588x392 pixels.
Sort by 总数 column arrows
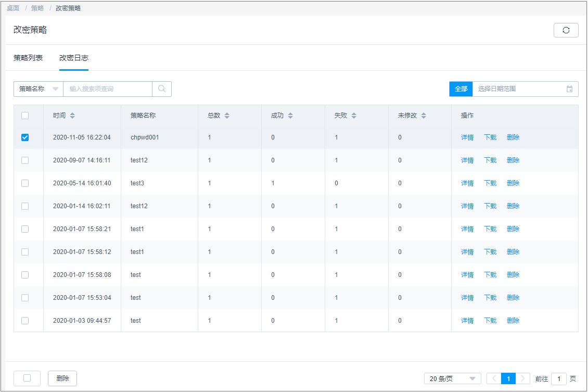(x=227, y=116)
